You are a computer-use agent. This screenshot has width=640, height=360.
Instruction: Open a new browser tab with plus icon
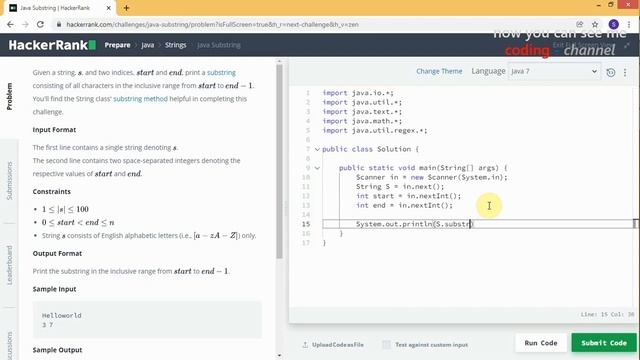coord(126,8)
